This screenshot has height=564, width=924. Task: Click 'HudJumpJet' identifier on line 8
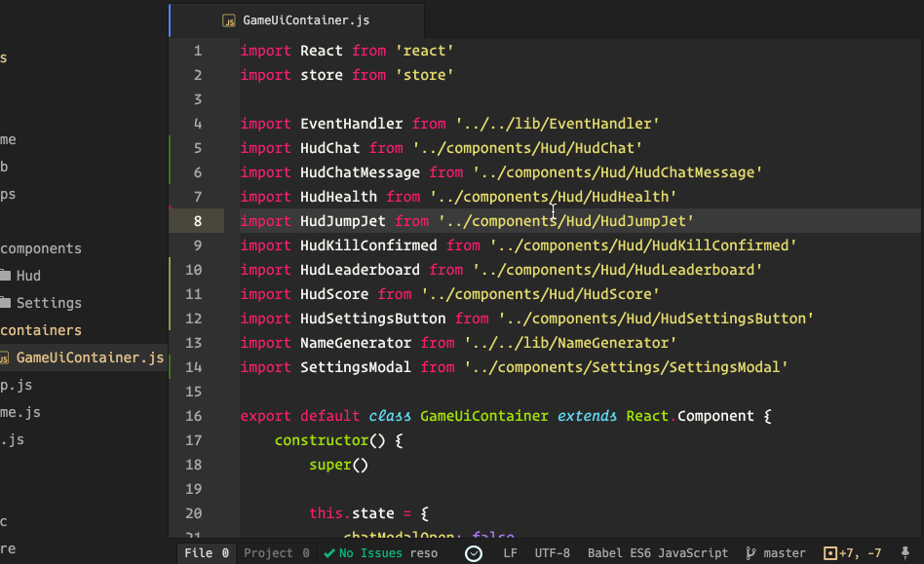tap(343, 221)
